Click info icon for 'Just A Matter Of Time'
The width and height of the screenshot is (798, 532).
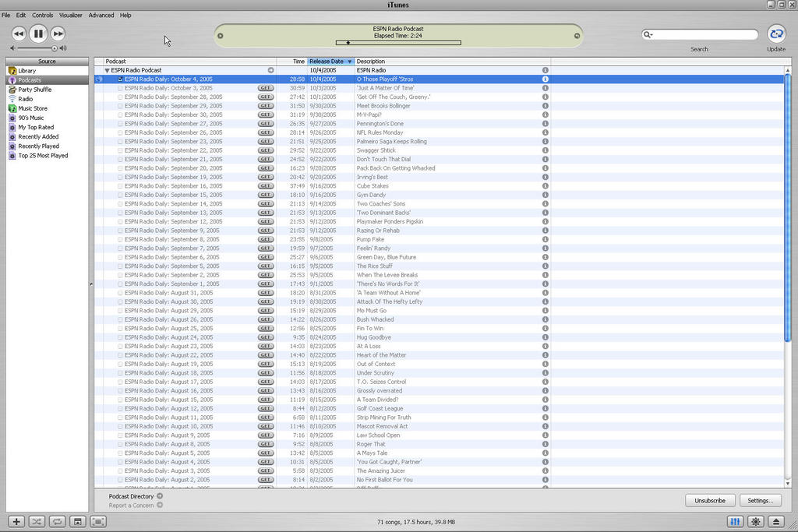point(545,88)
